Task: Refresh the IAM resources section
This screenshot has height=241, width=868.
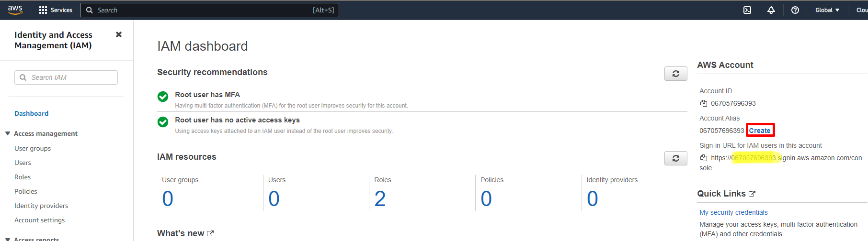Action: (675, 158)
